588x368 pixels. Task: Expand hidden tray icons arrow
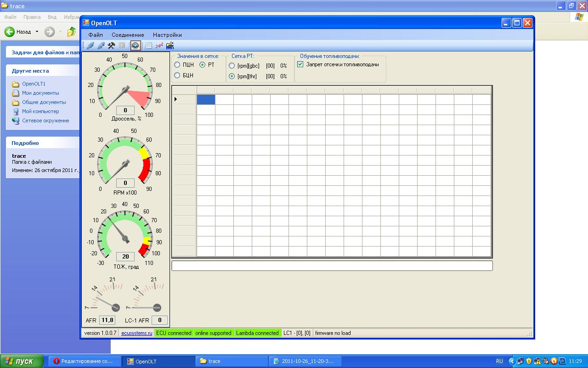click(x=513, y=361)
